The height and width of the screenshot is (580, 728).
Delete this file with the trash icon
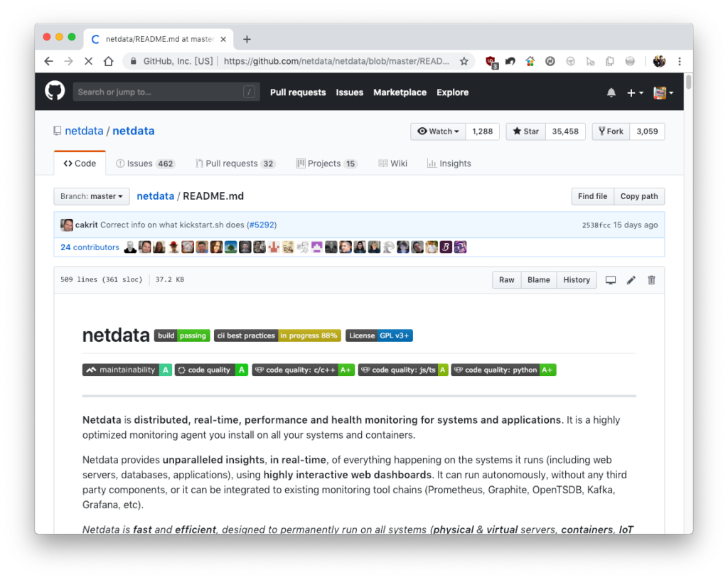[651, 280]
